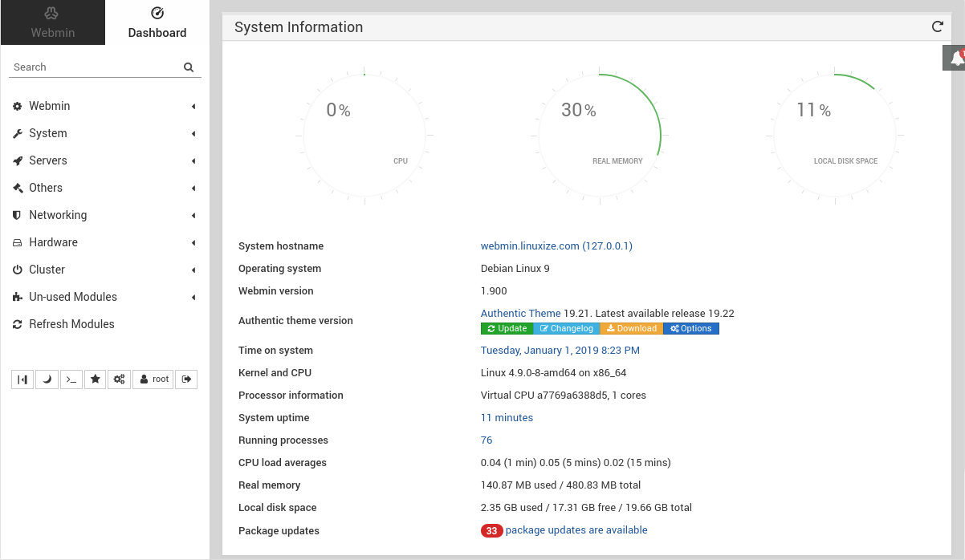Click the Debian Linux 9 text

tap(515, 269)
